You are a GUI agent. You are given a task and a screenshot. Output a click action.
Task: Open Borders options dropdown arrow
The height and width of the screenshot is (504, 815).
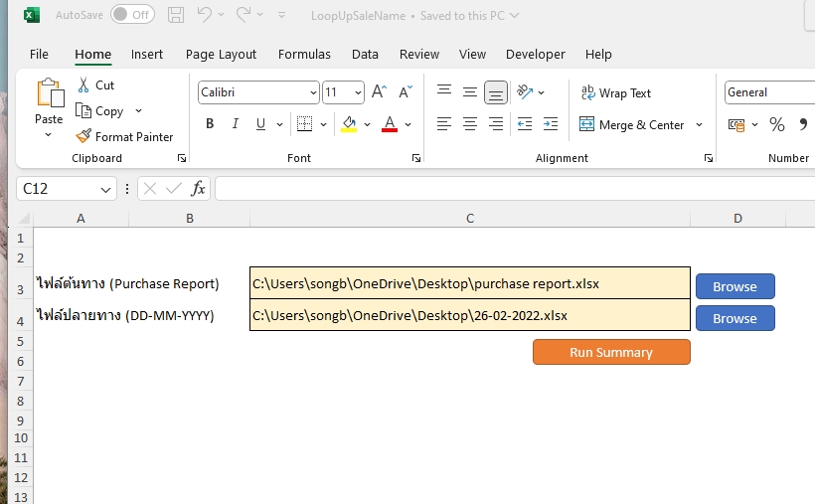323,124
